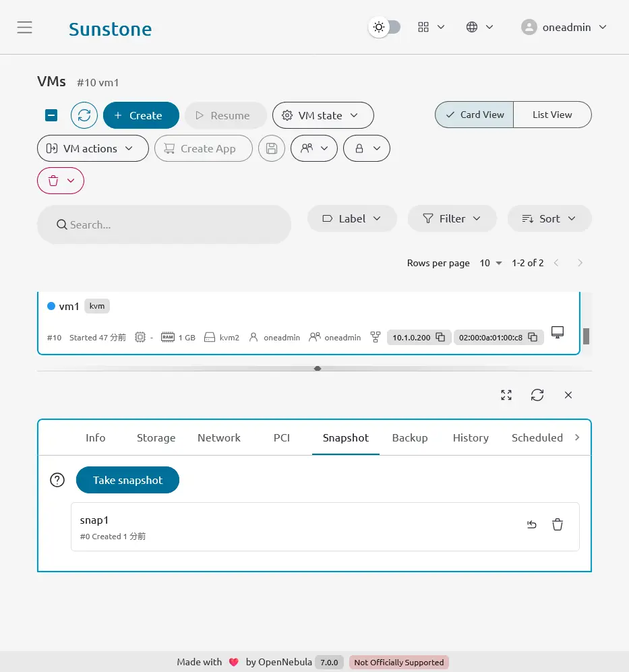
Task: Switch to the Storage tab
Action: (156, 437)
